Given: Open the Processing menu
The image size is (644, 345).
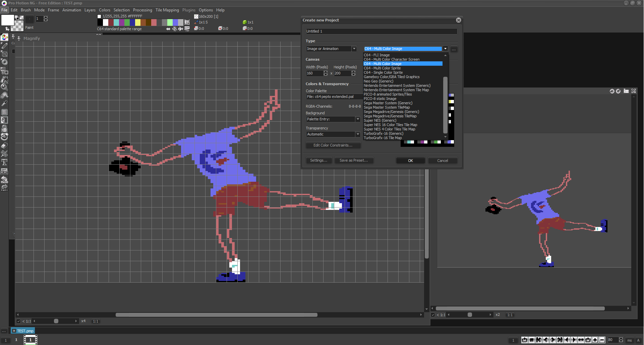Looking at the screenshot, I should pos(142,10).
